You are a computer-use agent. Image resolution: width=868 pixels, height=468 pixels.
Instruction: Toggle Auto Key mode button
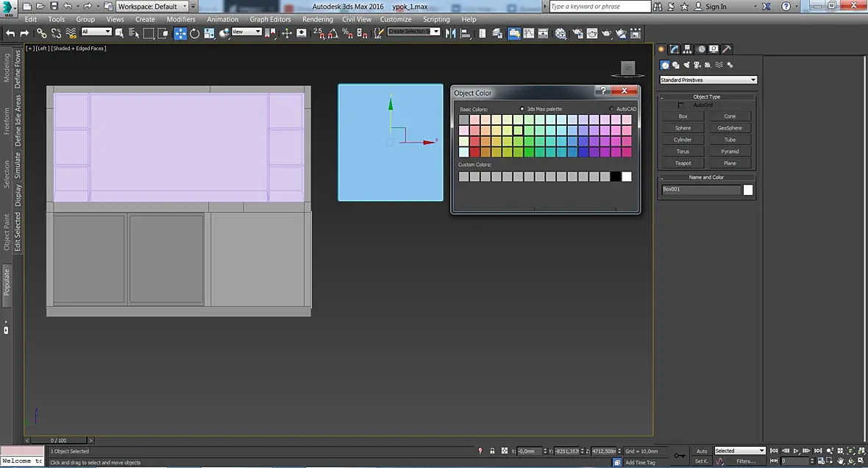coord(701,451)
